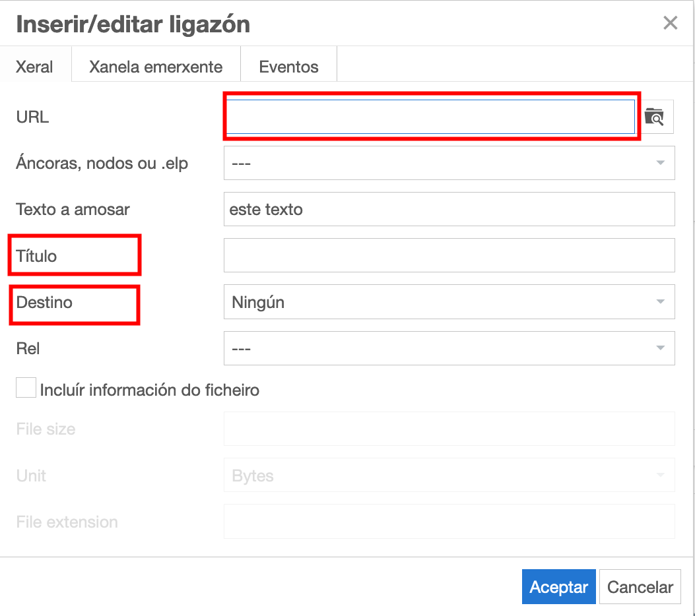Click the Rel dropdown arrow icon

click(659, 348)
